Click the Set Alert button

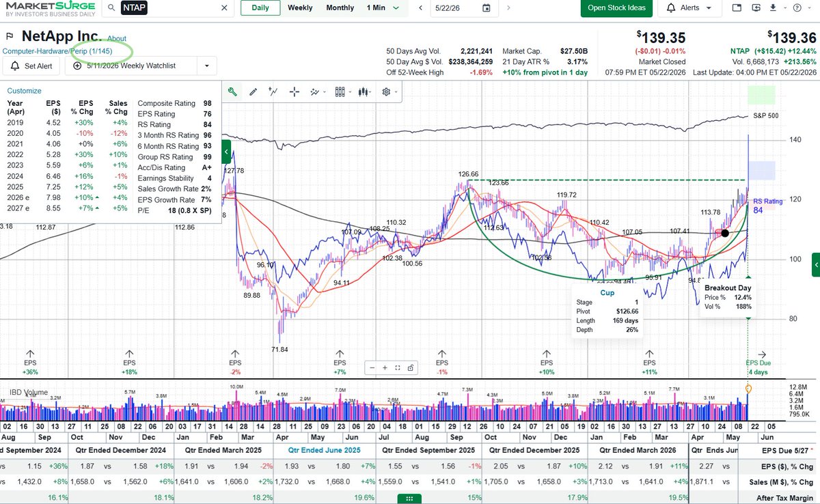(x=31, y=66)
